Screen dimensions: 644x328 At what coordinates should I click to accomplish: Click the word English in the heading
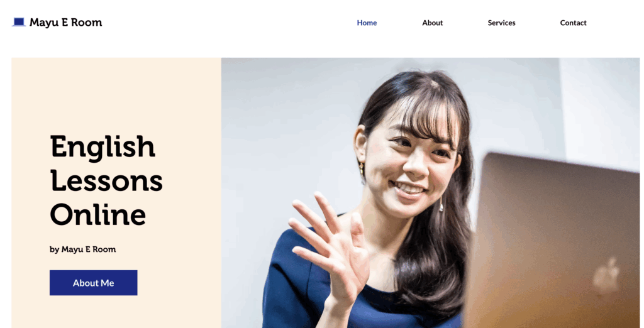coord(103,148)
